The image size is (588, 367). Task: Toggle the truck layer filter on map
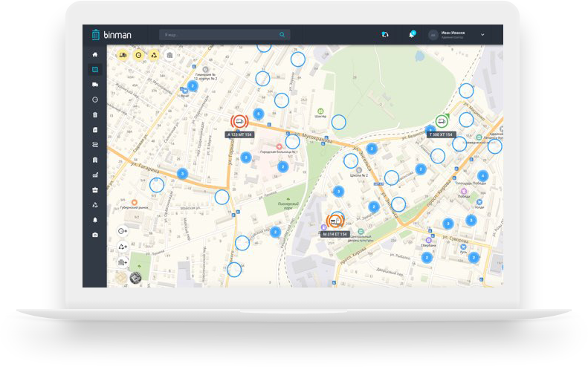click(122, 55)
